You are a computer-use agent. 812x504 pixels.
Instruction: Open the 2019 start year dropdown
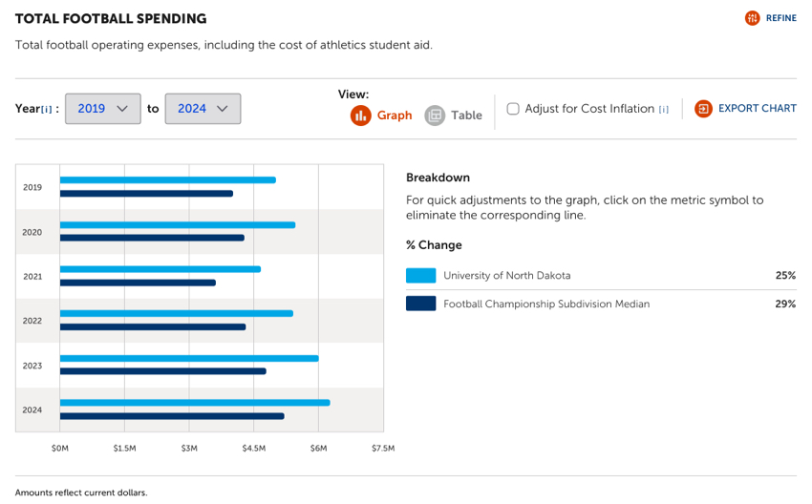(103, 109)
